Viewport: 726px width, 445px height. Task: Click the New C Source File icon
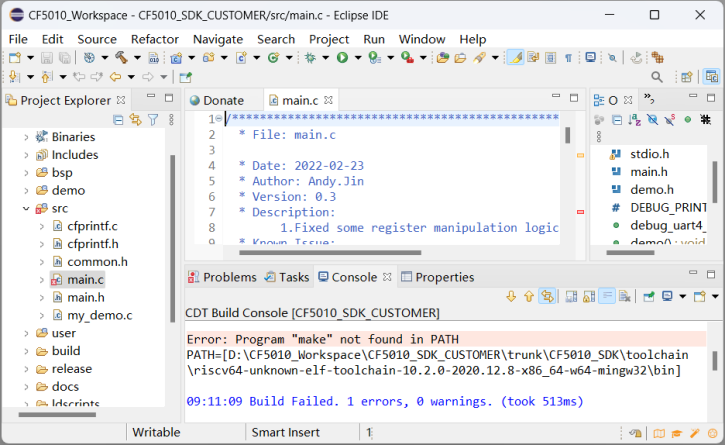241,57
